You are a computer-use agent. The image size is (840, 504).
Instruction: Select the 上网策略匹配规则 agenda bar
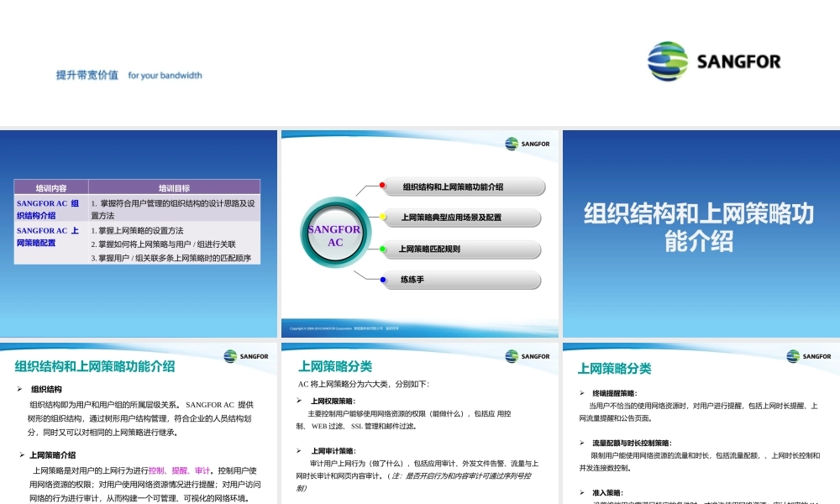coord(463,249)
